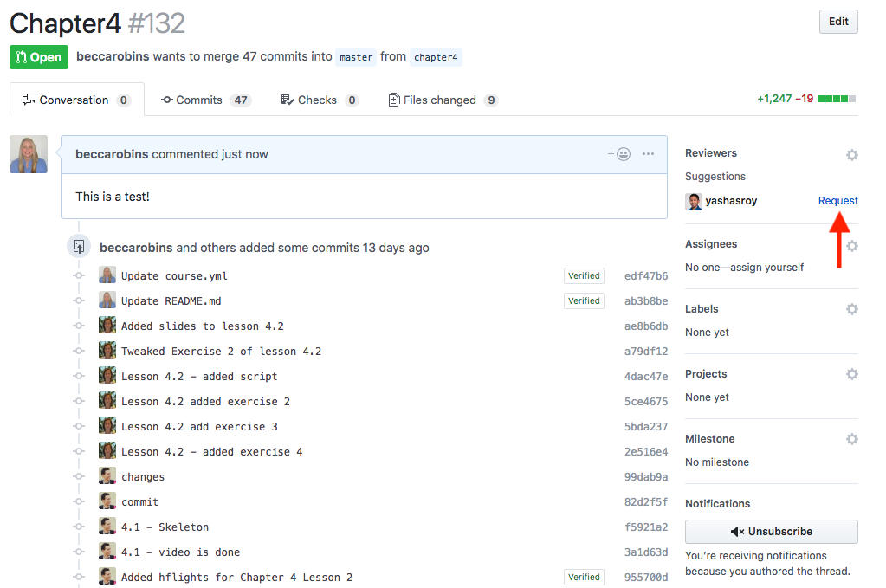Click beccarobins in the commits added line
Viewport: 886px width, 588px height.
[136, 248]
